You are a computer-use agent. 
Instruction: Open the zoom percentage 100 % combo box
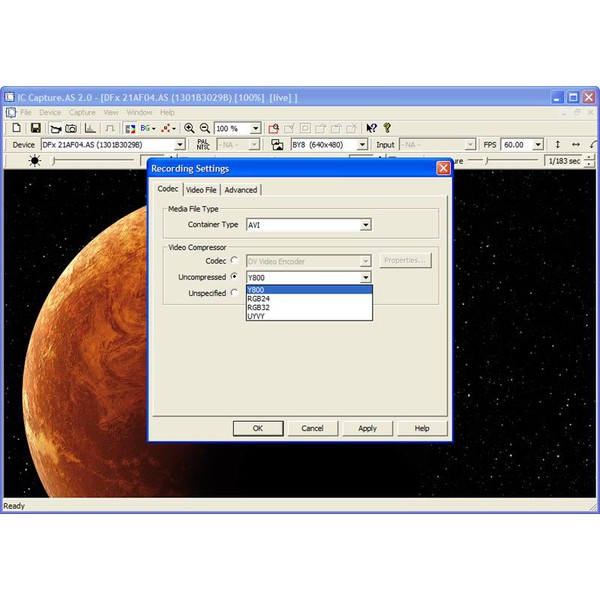[256, 128]
